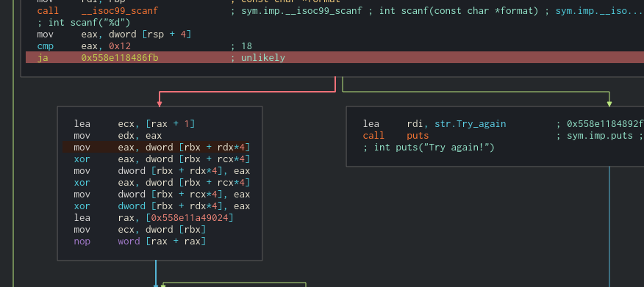Image resolution: width=644 pixels, height=287 pixels.
Task: Select 'xor dword [rbx + rdx*4], eax' line
Action: coord(162,206)
